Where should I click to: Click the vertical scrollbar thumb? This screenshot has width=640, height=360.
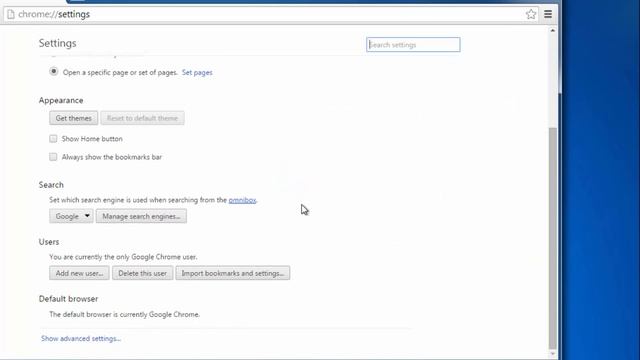553,239
